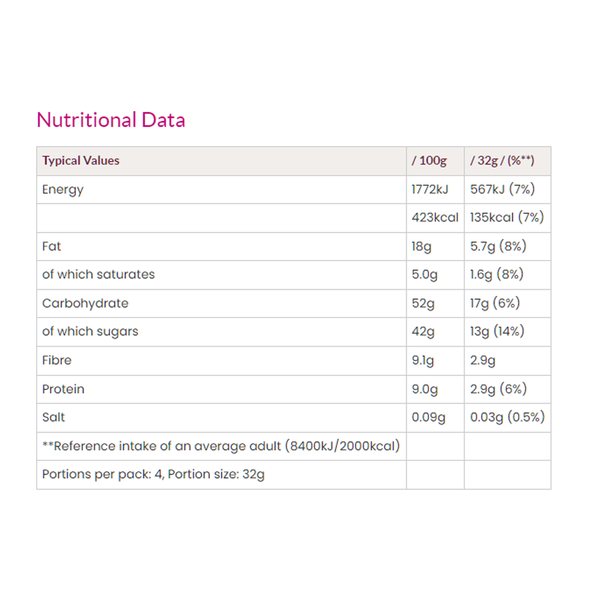600x600 pixels.
Task: Select the Portions per pack text
Action: 153,474
